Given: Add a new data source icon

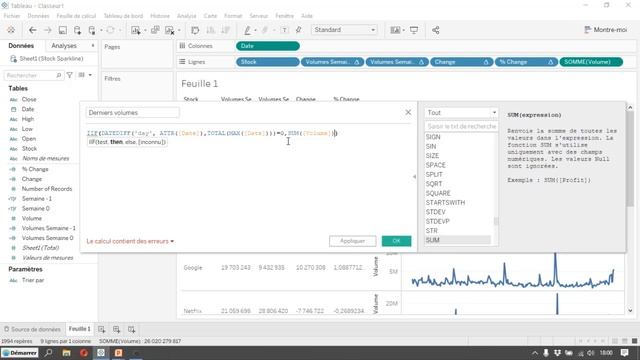Looking at the screenshot, I should [x=77, y=30].
